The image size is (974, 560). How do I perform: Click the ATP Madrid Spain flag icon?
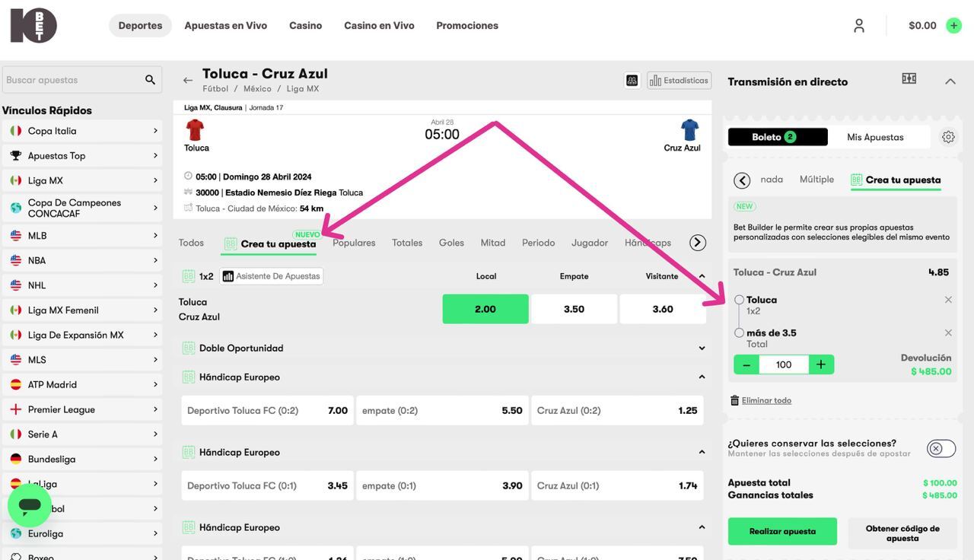click(15, 384)
